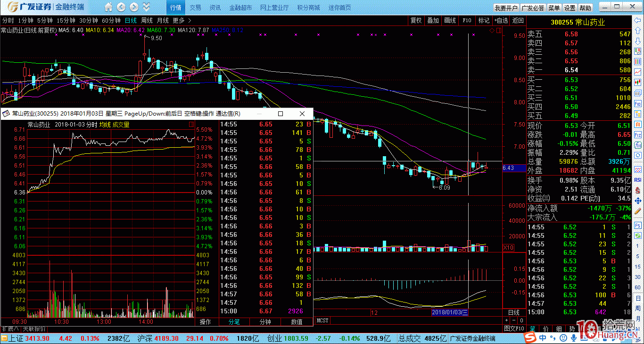Screen dimensions: 644x344
Task: Select the 1-minute shortcut in right sidebar
Action: click(x=637, y=246)
